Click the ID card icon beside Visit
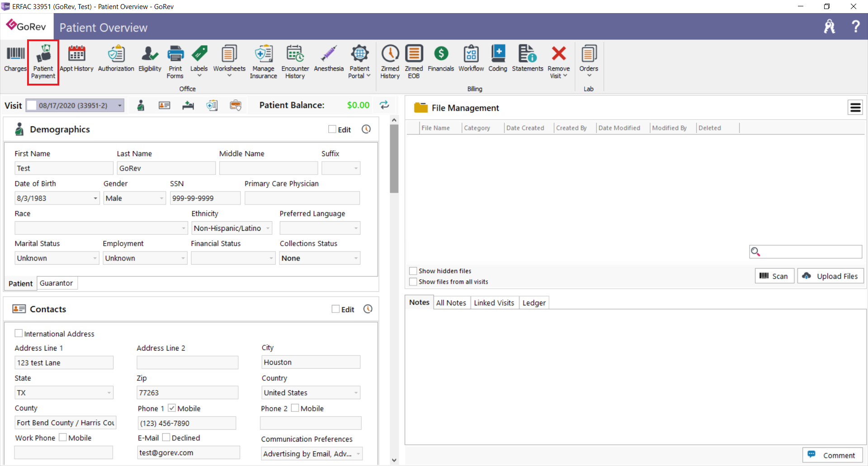Image resolution: width=868 pixels, height=466 pixels. [165, 105]
